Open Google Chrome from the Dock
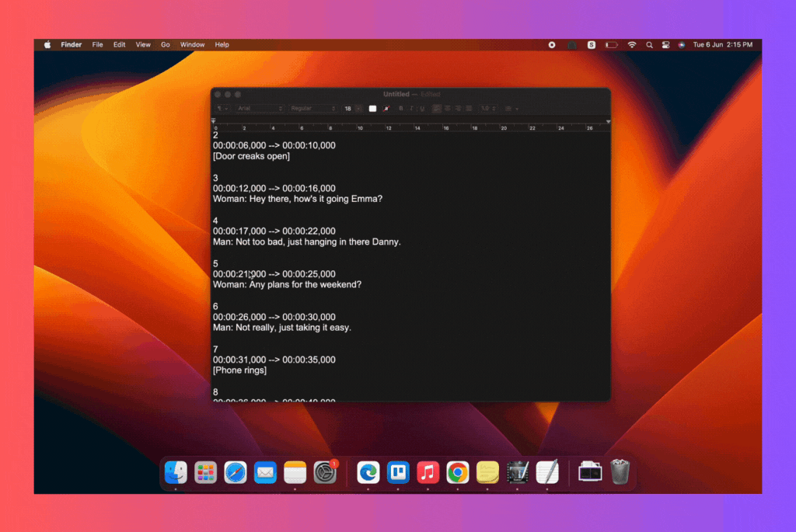Viewport: 796px width, 532px height. (x=457, y=471)
